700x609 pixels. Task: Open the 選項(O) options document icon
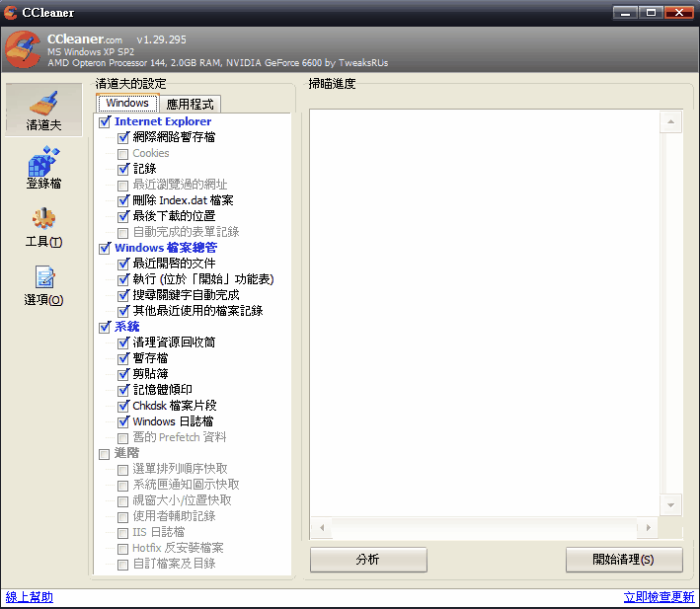[x=43, y=285]
